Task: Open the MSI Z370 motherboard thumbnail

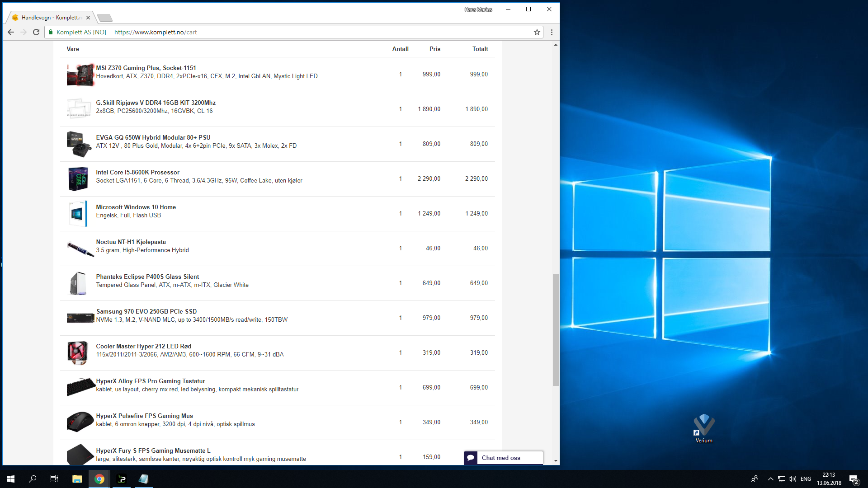Action: click(80, 75)
